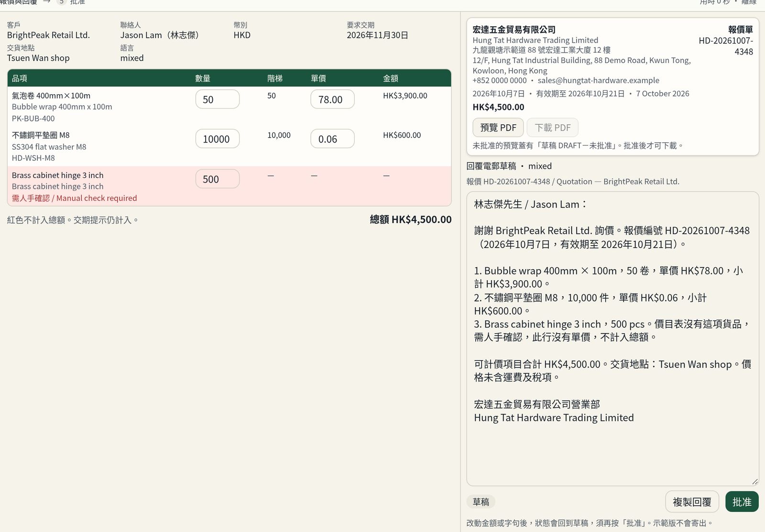The image size is (765, 532).
Task: Click the disabled 下載 PDF button
Action: [552, 128]
